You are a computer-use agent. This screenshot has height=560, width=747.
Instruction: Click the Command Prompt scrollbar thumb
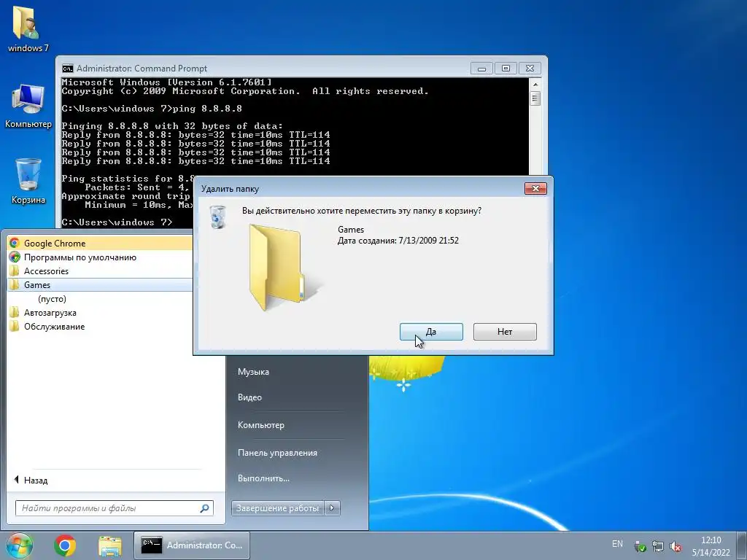tap(535, 98)
